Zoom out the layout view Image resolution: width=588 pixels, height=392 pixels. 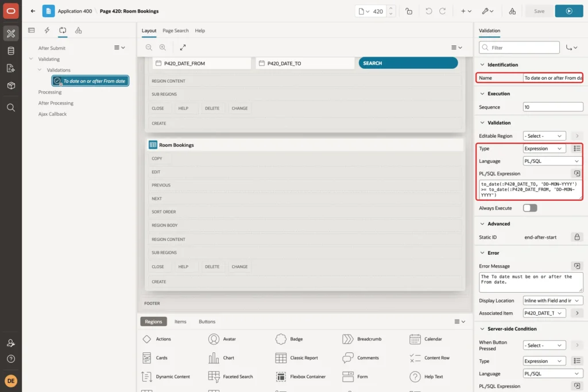pyautogui.click(x=149, y=47)
